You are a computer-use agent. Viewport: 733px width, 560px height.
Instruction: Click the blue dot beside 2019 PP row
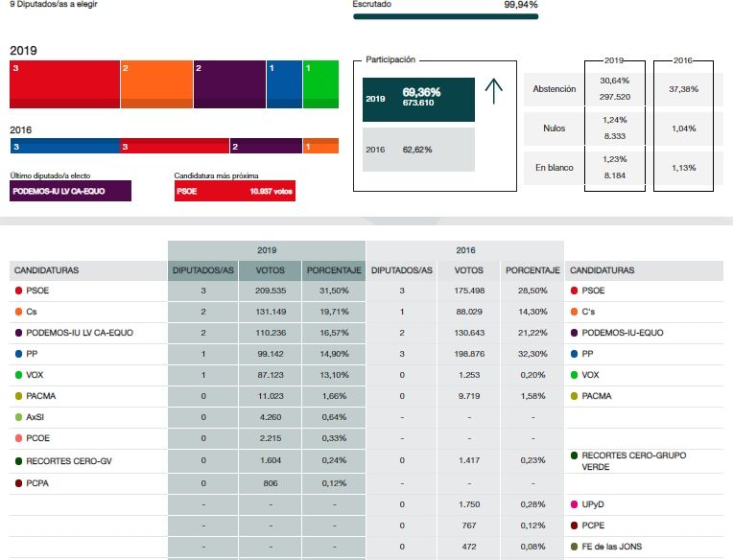click(x=19, y=354)
